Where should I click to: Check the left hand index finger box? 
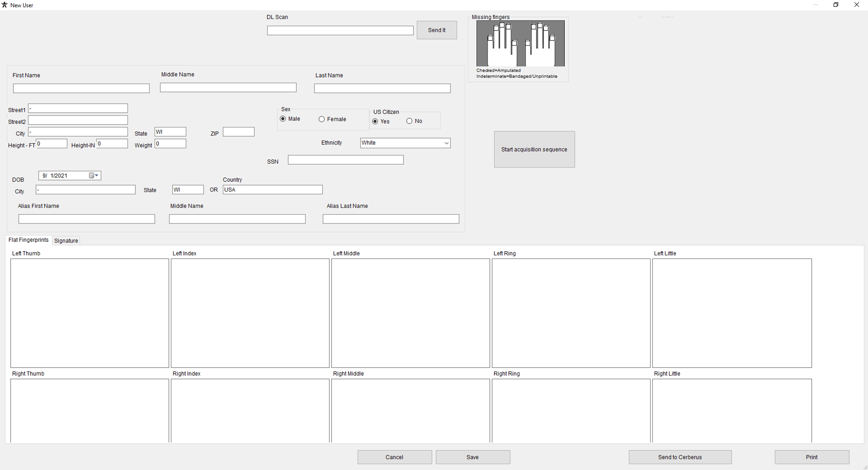508,27
